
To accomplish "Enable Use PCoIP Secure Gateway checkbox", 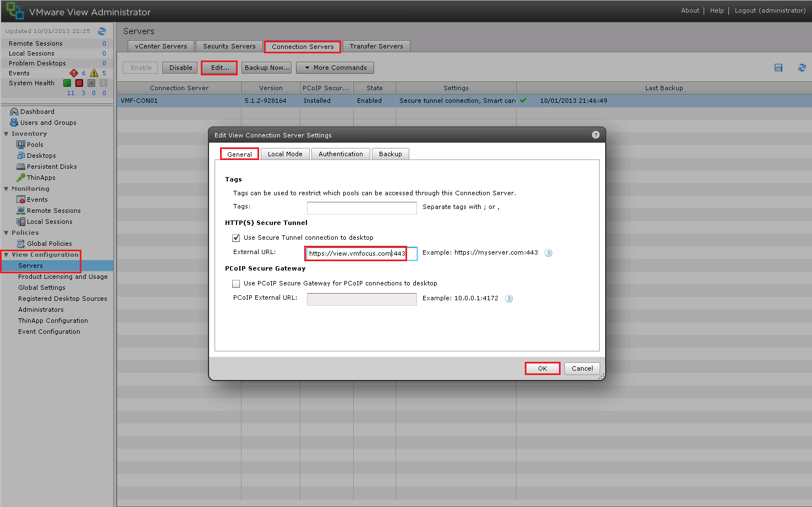I will [236, 284].
